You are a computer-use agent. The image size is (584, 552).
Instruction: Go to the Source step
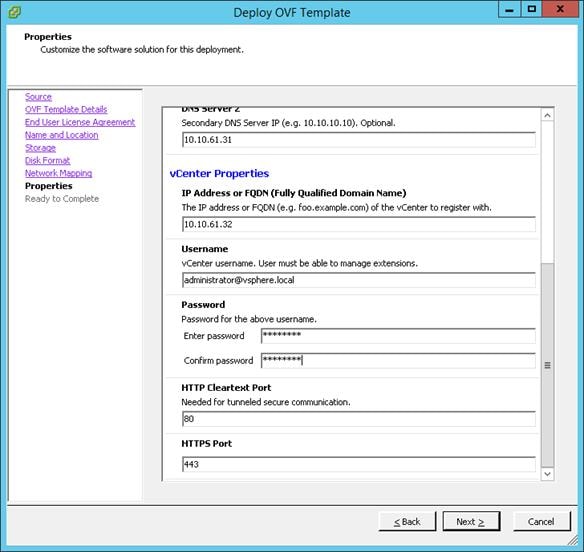[x=38, y=97]
